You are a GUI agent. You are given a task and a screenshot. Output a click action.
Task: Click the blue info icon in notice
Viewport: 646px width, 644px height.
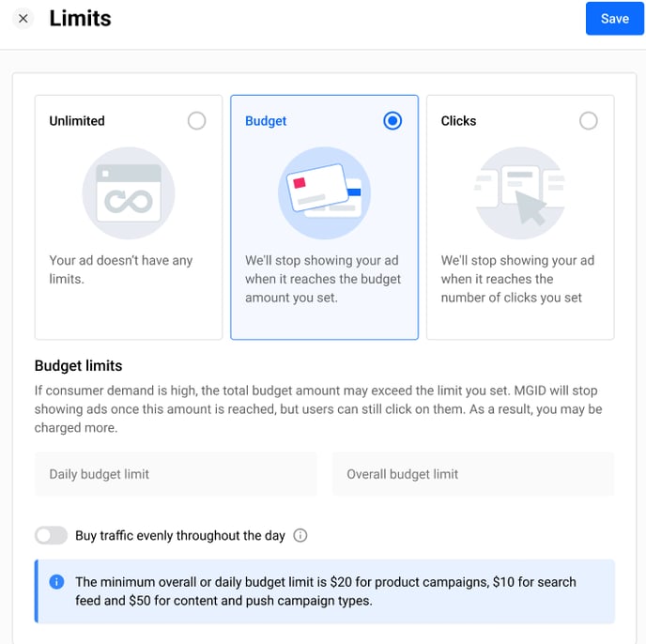pos(56,582)
